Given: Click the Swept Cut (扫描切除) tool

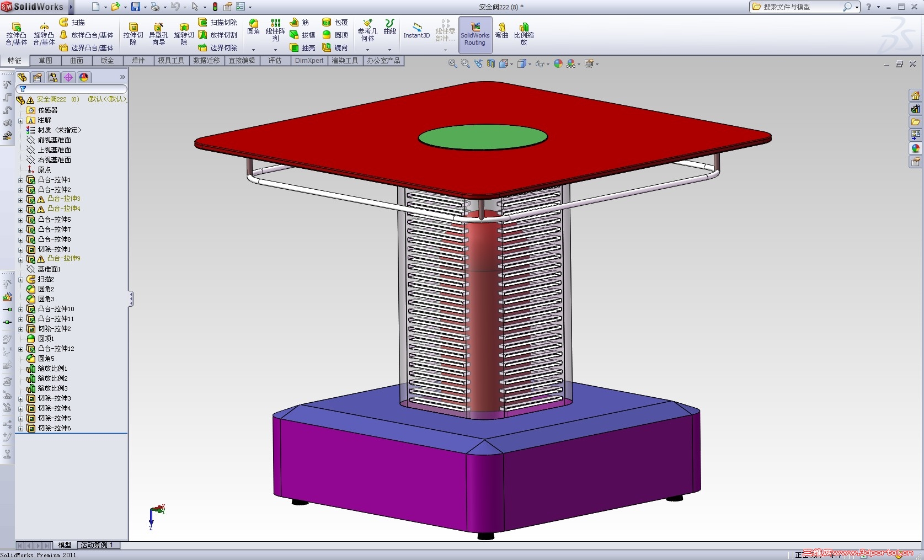Looking at the screenshot, I should (217, 22).
